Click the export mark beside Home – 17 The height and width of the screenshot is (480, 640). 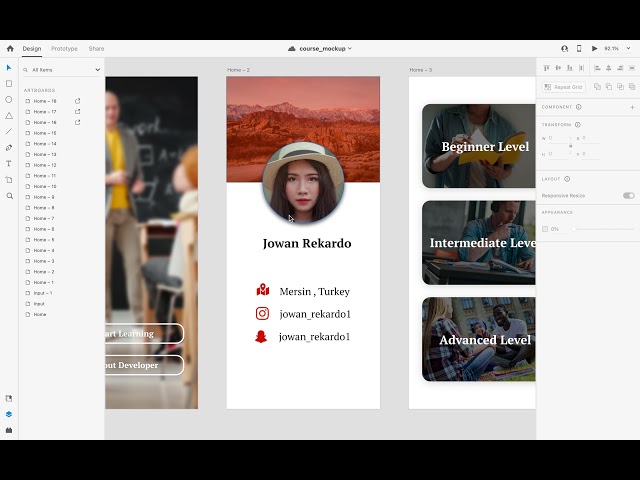coord(77,111)
